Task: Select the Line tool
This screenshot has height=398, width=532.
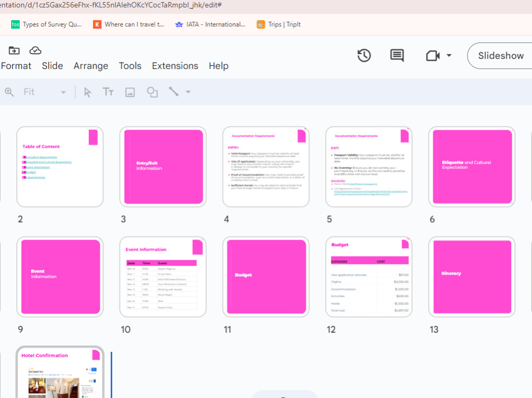Action: [174, 91]
